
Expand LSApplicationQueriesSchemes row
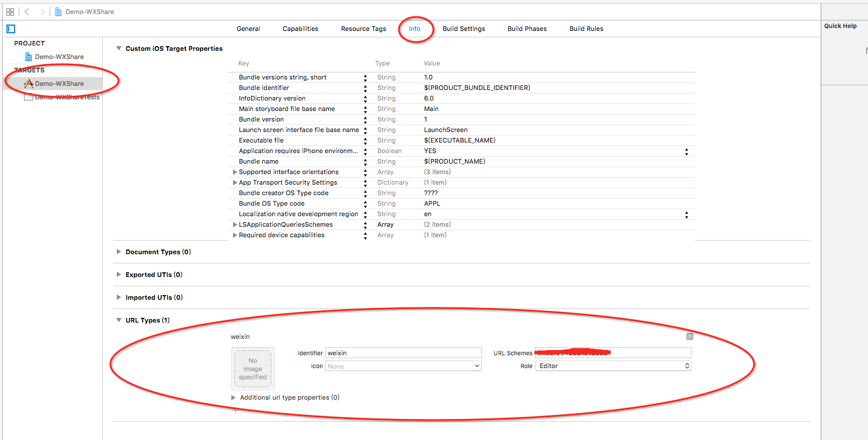point(235,224)
